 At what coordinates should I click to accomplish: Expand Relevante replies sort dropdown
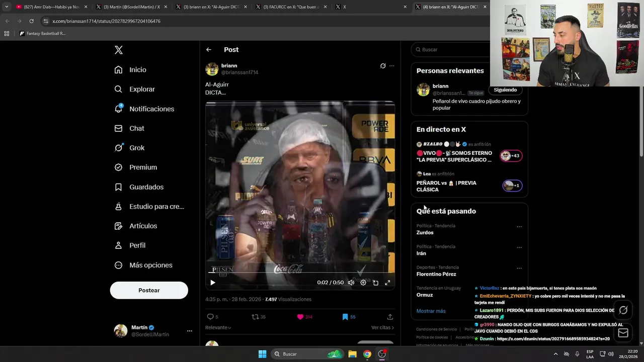218,327
